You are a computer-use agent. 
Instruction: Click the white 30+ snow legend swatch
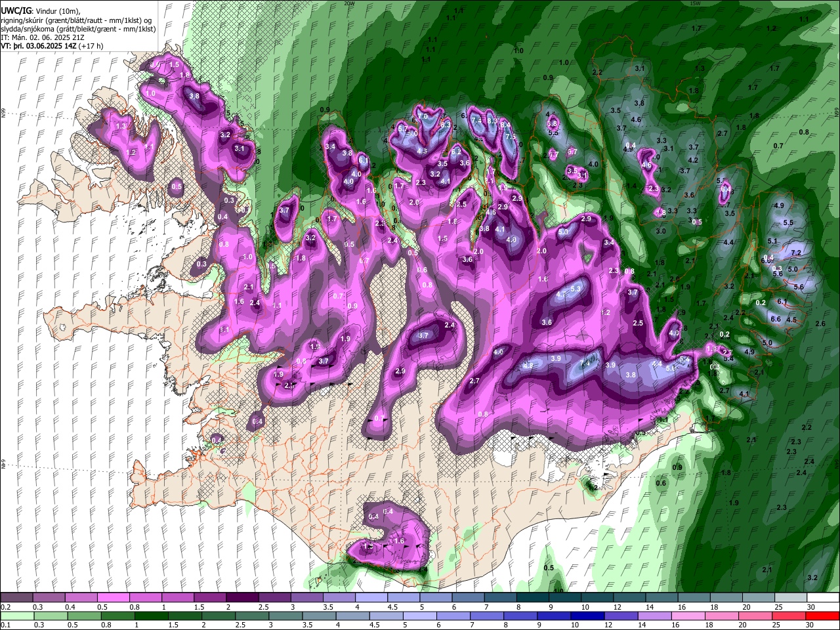822,598
